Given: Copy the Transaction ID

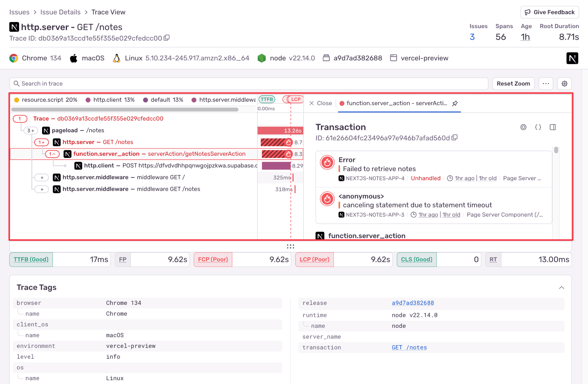Looking at the screenshot, I should [x=454, y=138].
